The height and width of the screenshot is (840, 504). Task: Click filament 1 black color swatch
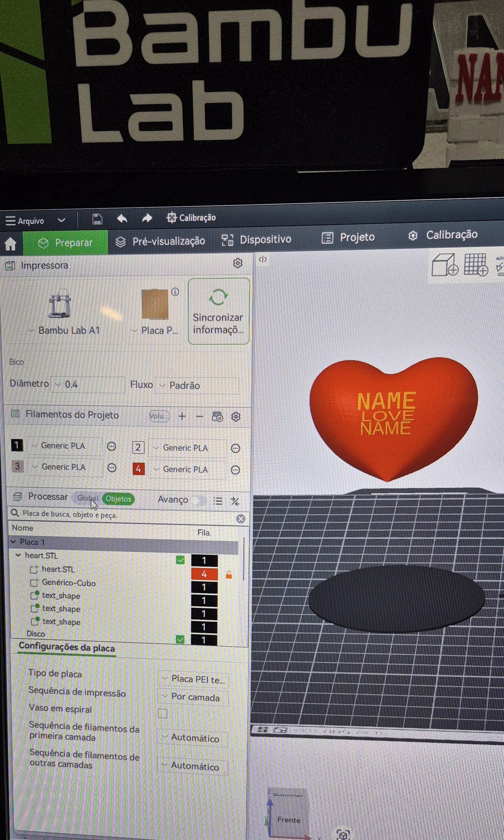coord(17,445)
